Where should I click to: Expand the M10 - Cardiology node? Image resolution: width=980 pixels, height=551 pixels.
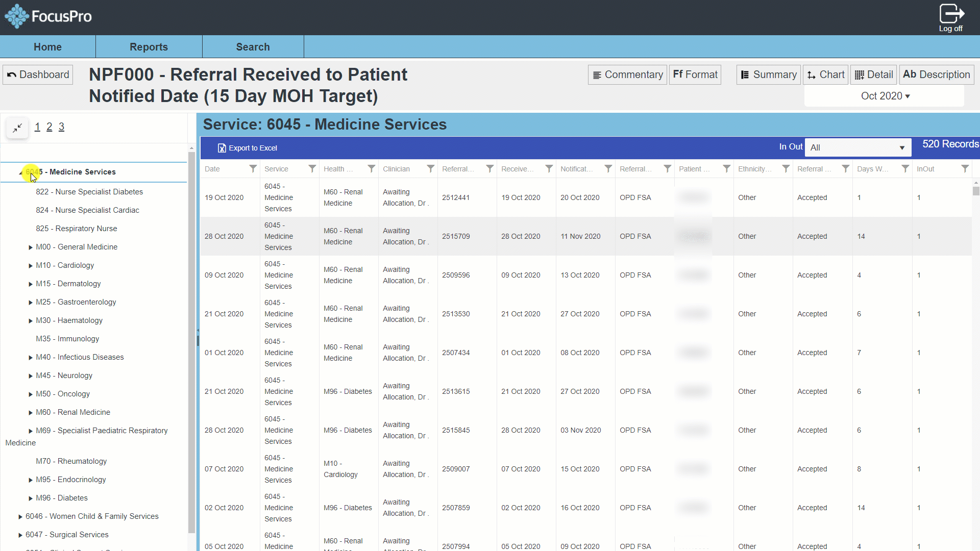(31, 266)
